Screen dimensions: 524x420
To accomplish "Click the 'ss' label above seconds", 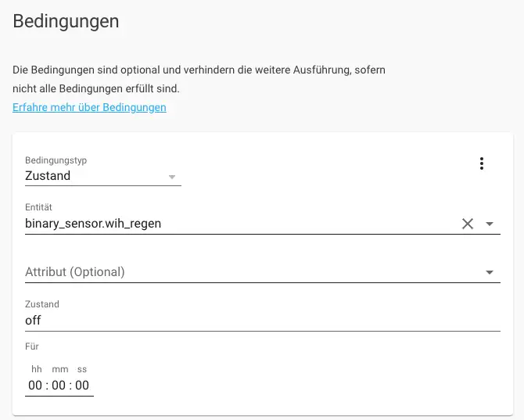I will (82, 368).
